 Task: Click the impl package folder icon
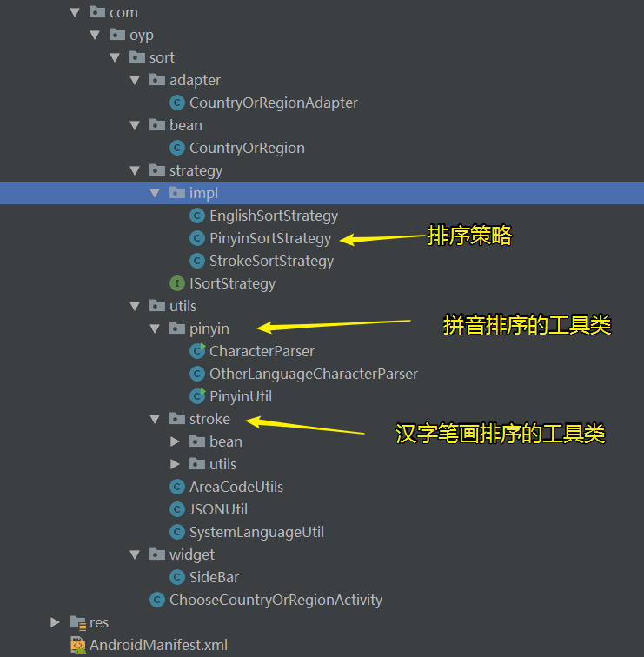(177, 193)
